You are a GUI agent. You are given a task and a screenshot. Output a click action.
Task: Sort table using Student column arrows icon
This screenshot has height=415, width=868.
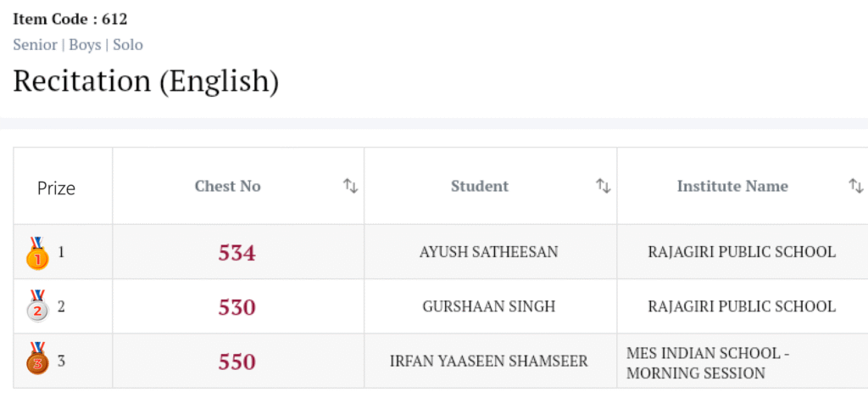603,186
